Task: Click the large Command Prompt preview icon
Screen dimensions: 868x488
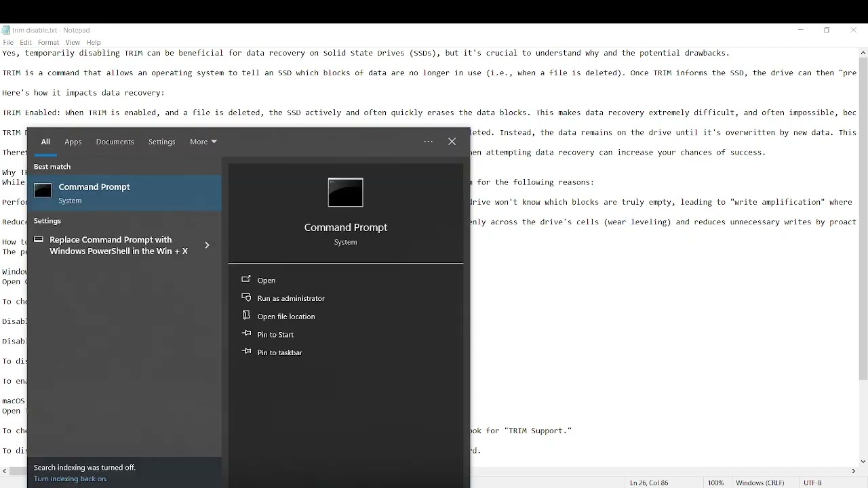Action: pos(346,192)
